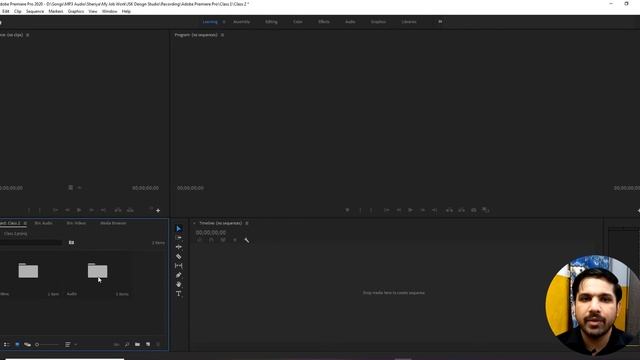Open the Clip menu
640x360 pixels.
[x=18, y=11]
